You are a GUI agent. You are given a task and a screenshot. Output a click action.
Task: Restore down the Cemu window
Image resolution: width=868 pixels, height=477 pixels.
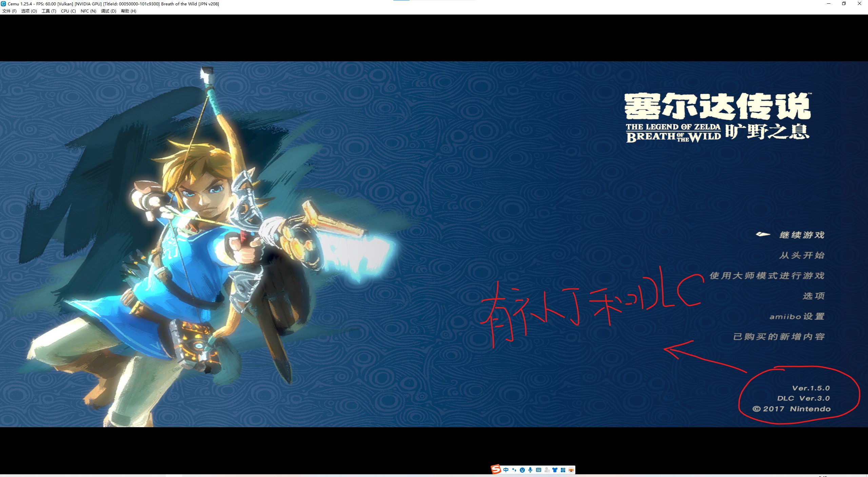point(844,4)
